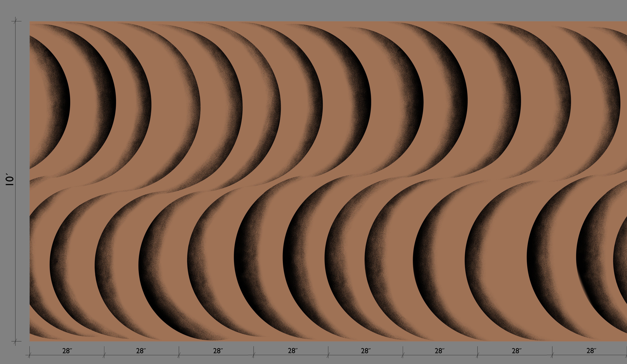Viewport: 627px width, 364px height.
Task: Click top tick of vertical dimension line
Action: click(x=15, y=21)
